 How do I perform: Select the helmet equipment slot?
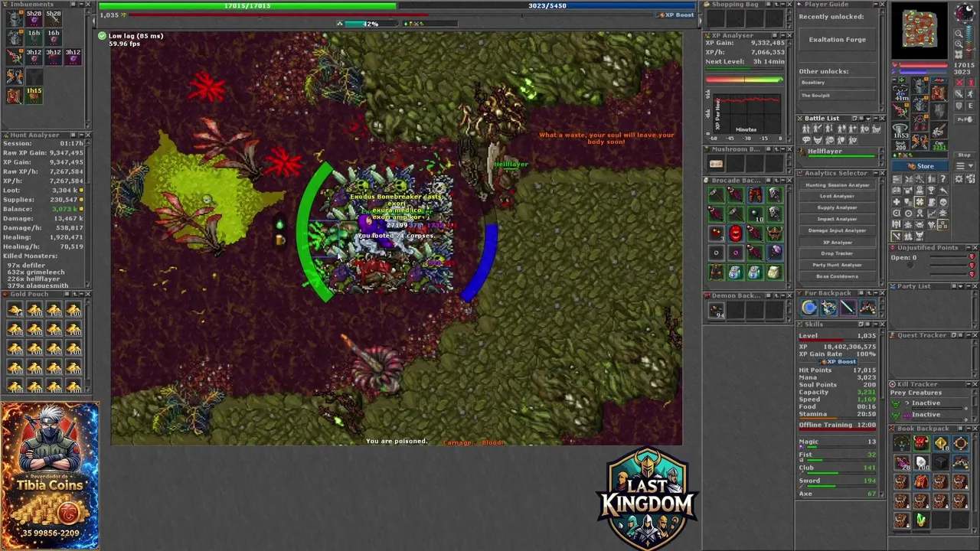click(920, 86)
